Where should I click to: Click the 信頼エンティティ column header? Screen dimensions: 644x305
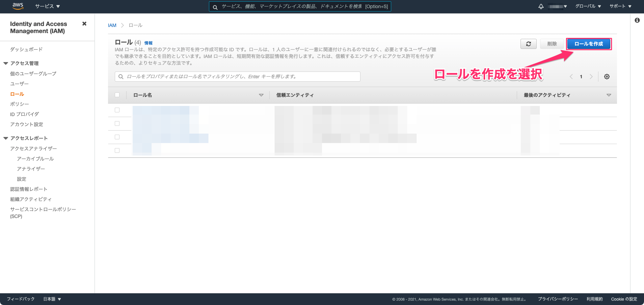pos(295,95)
